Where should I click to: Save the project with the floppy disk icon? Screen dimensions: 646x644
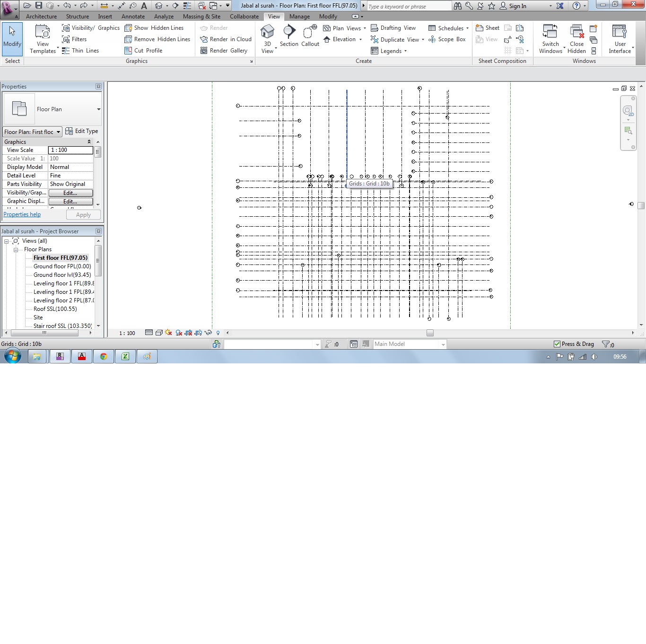click(x=39, y=6)
